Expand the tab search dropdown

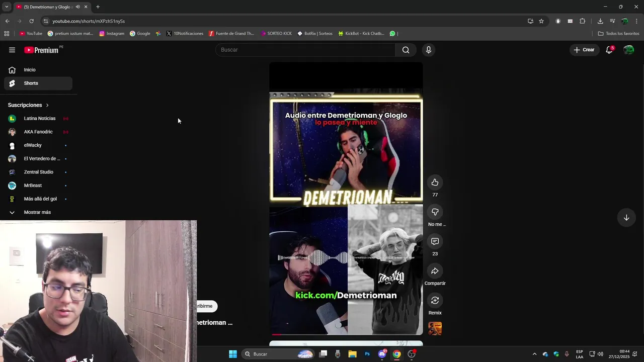click(7, 7)
